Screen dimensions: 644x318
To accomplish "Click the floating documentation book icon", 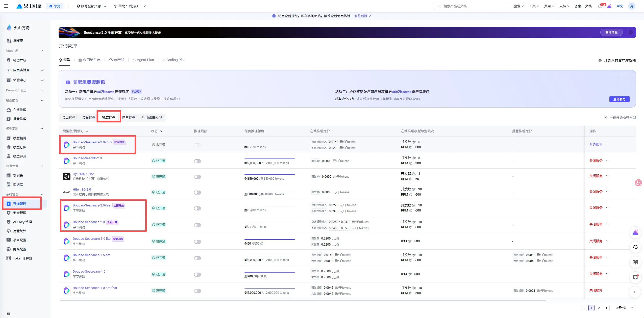I will click(x=635, y=262).
